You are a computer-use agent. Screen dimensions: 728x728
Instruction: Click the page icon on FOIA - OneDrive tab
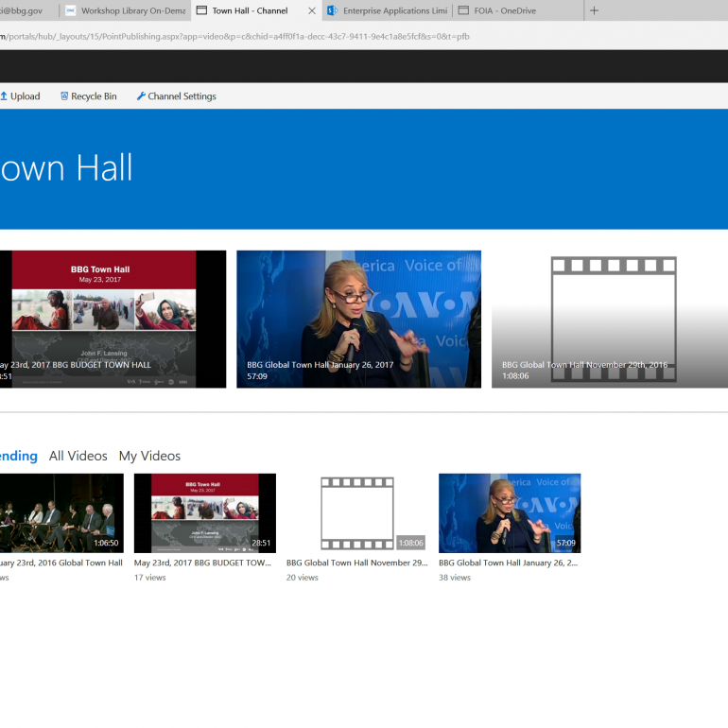pos(463,10)
